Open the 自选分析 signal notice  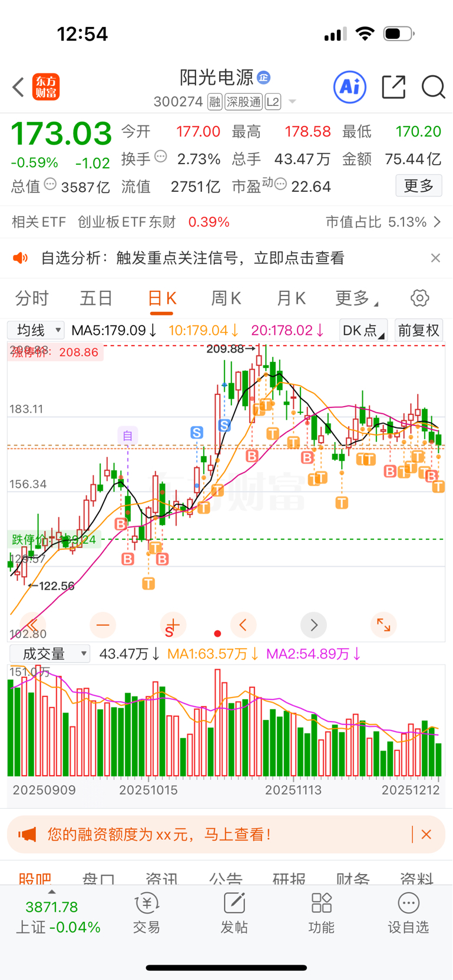[x=193, y=258]
